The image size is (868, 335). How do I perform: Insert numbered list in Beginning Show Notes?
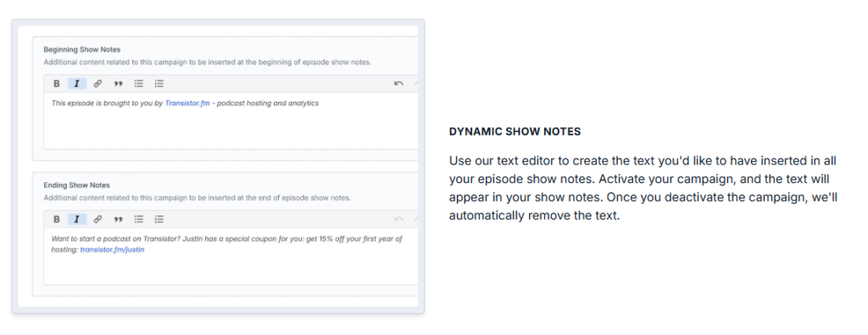(x=159, y=84)
